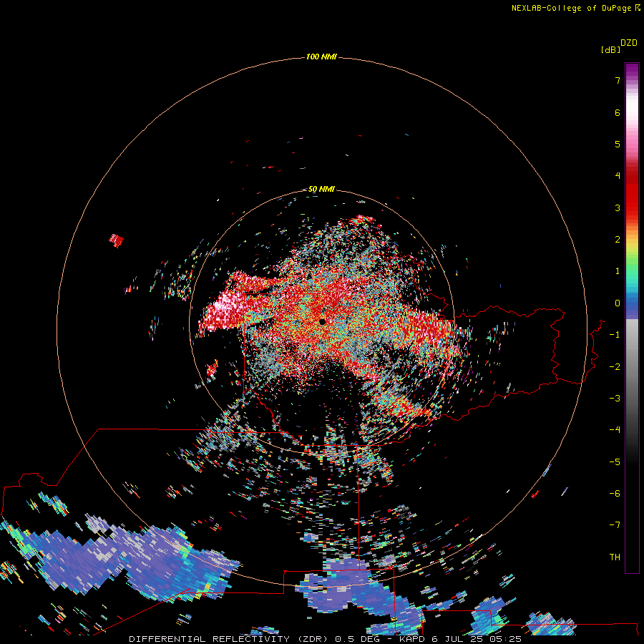The height and width of the screenshot is (644, 644).
Task: Click the scale label -4
Action: point(615,430)
